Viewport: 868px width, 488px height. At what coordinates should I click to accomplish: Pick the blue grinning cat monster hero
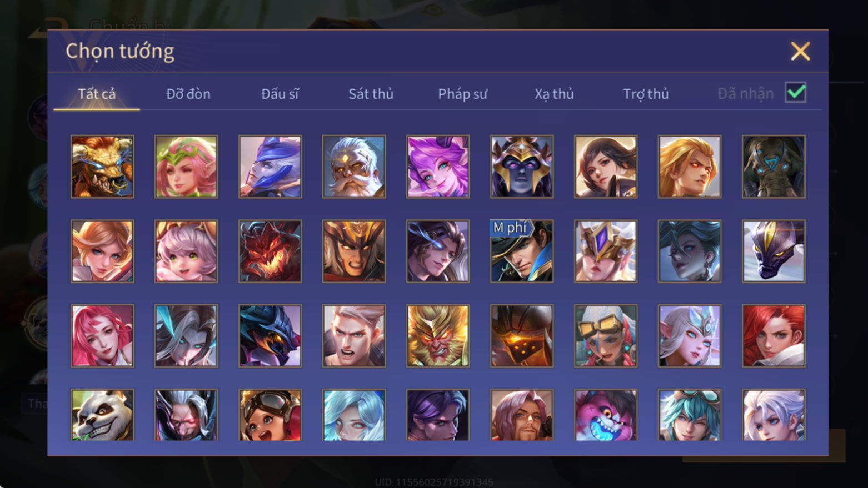pos(606,415)
